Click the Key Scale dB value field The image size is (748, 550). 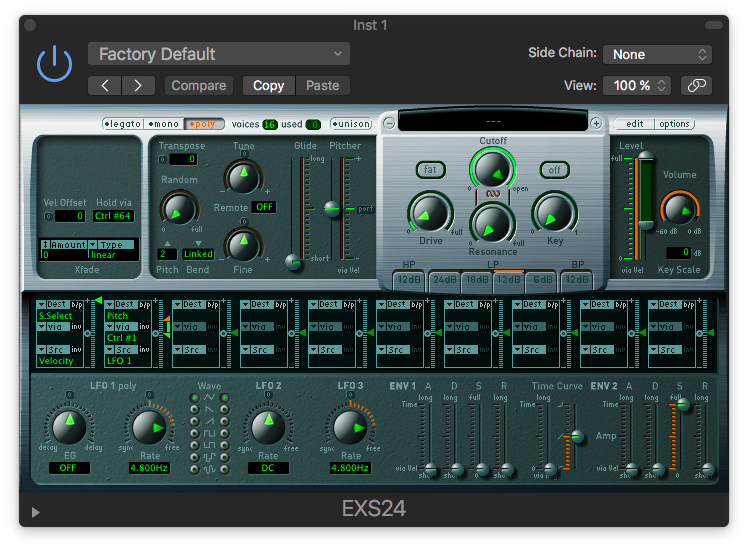tap(678, 252)
